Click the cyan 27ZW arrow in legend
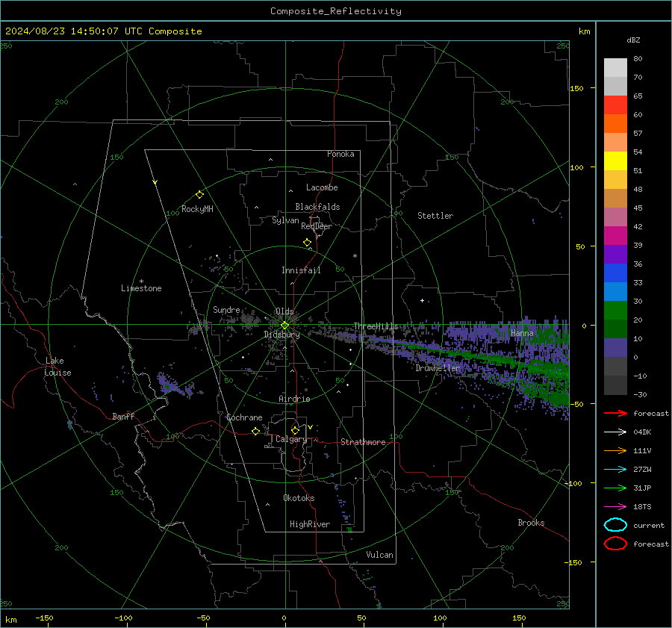Viewport: 672px width, 628px height. 615,470
